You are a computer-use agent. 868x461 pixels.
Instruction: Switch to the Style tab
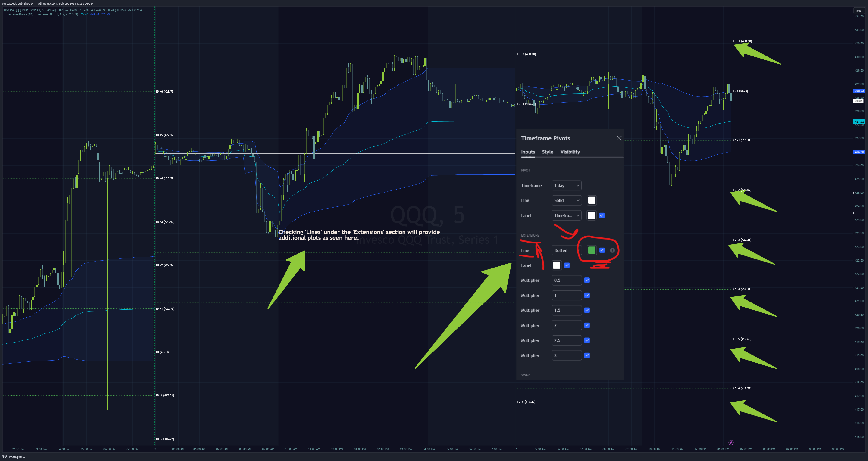tap(548, 152)
